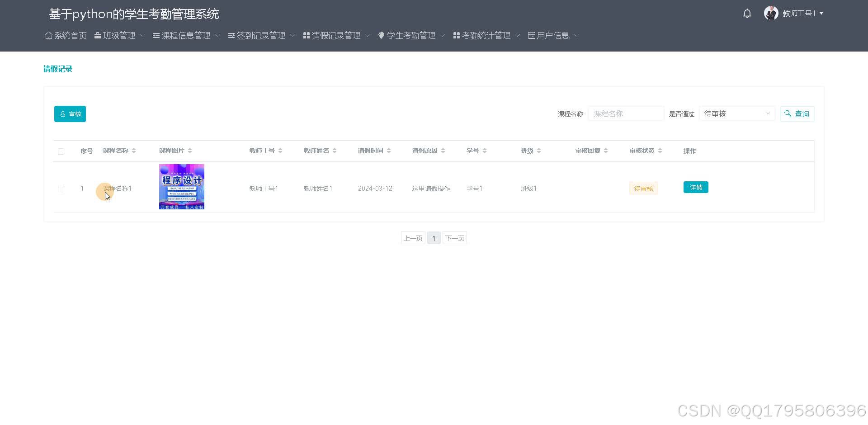The width and height of the screenshot is (868, 425).
Task: Sort by 审核回复 column arrows
Action: pyautogui.click(x=606, y=151)
